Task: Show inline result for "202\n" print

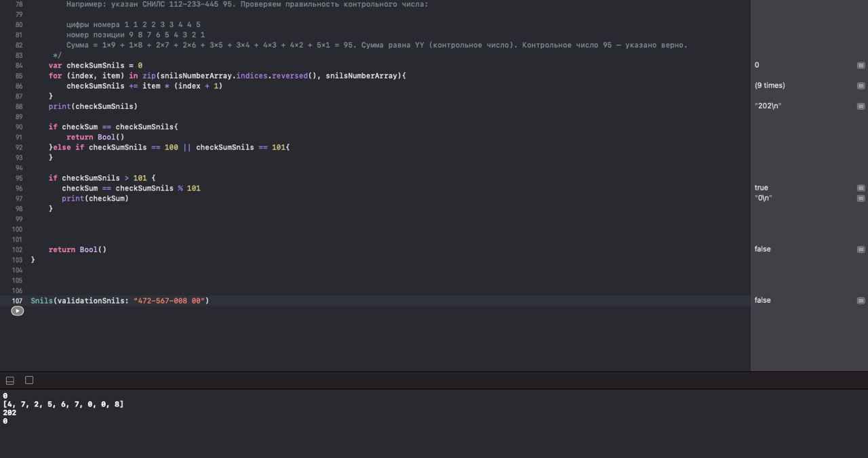Action: (861, 106)
